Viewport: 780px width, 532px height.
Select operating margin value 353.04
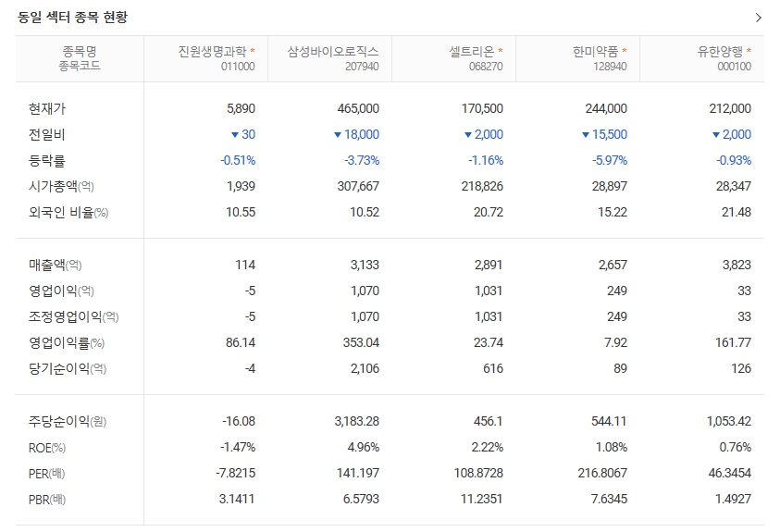(x=361, y=342)
